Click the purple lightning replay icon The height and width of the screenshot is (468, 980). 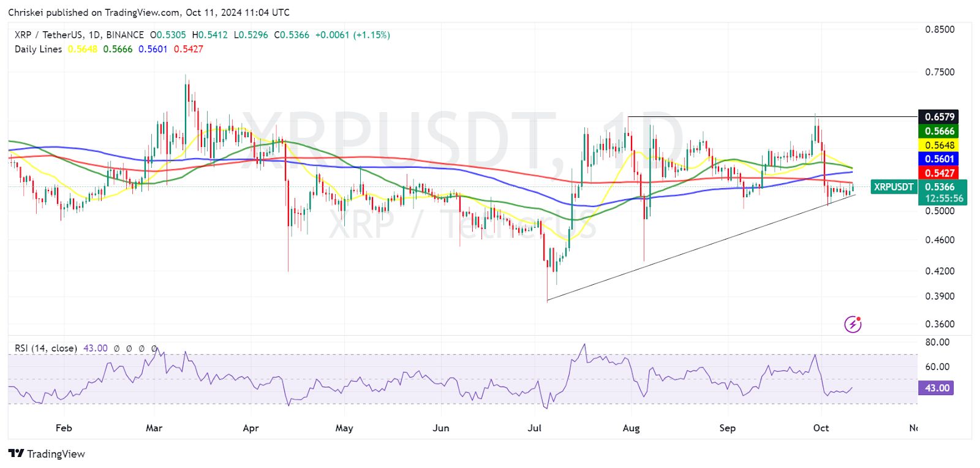pyautogui.click(x=853, y=324)
